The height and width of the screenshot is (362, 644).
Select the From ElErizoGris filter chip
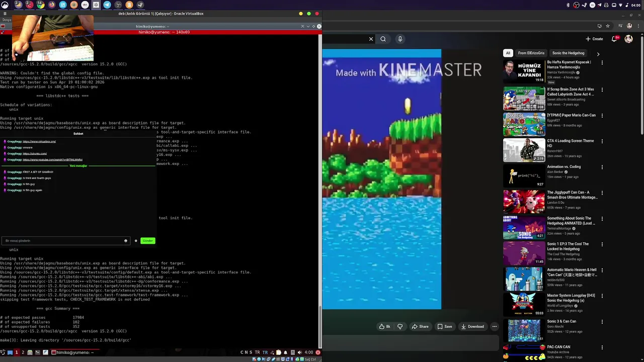pyautogui.click(x=531, y=53)
